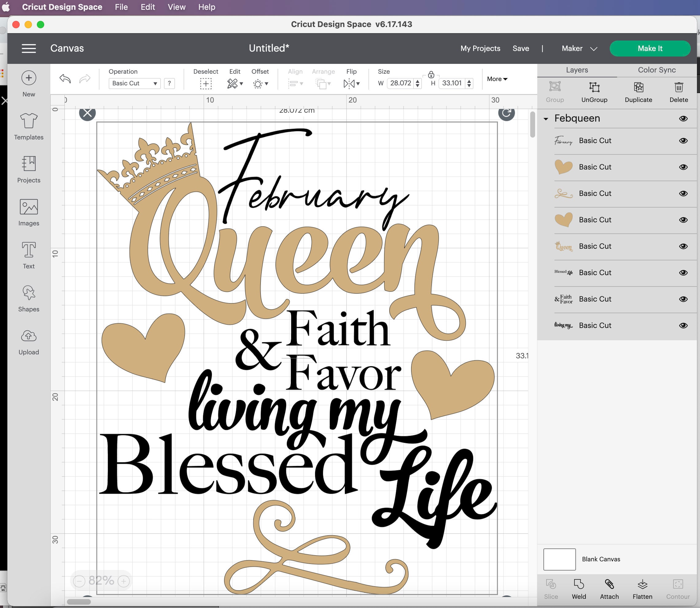Click the Weld tool at bottom right
The image size is (700, 608).
pyautogui.click(x=579, y=589)
